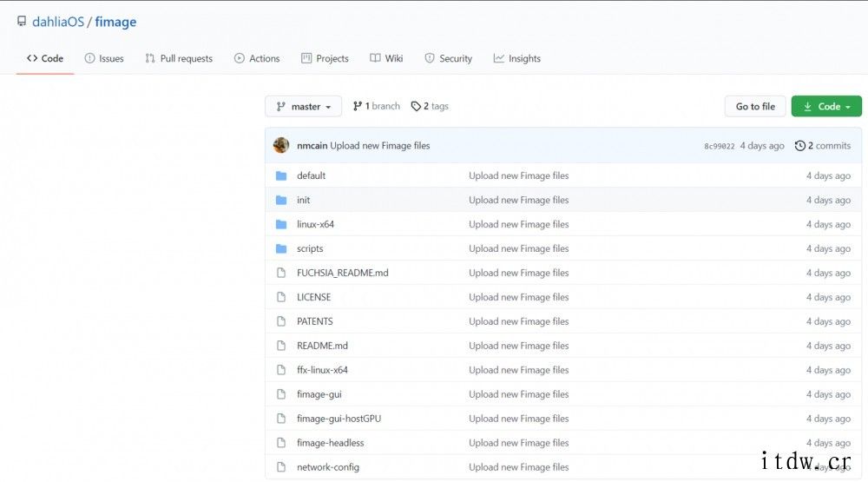Click the Go to file button
This screenshot has width=868, height=482.
tap(755, 106)
